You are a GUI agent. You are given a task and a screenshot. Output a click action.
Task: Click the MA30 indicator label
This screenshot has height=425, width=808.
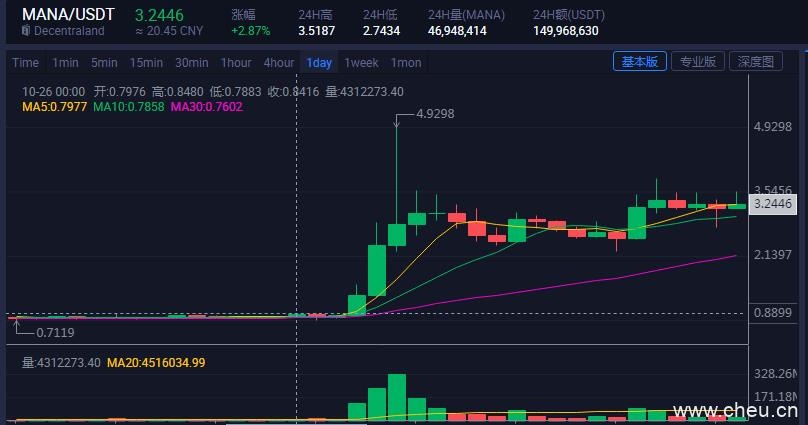click(x=207, y=107)
